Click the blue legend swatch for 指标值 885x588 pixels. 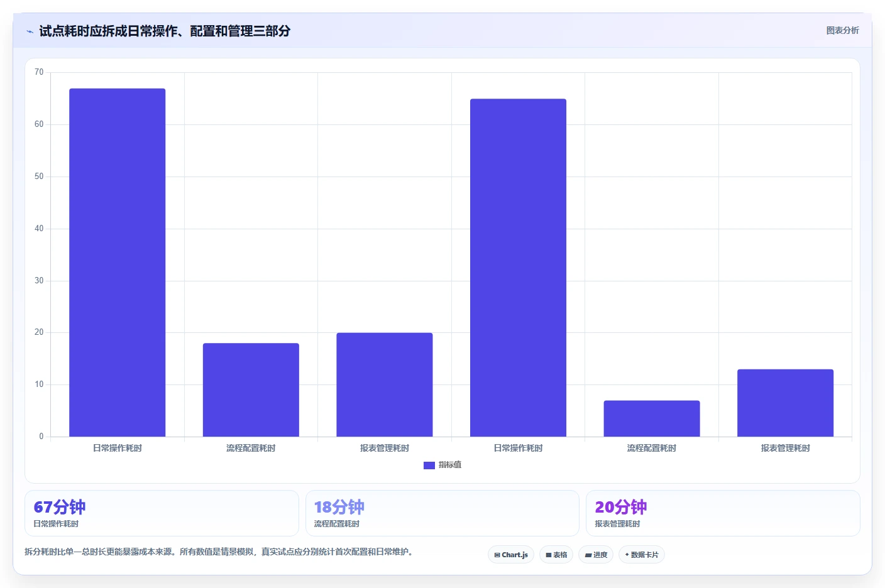[429, 465]
